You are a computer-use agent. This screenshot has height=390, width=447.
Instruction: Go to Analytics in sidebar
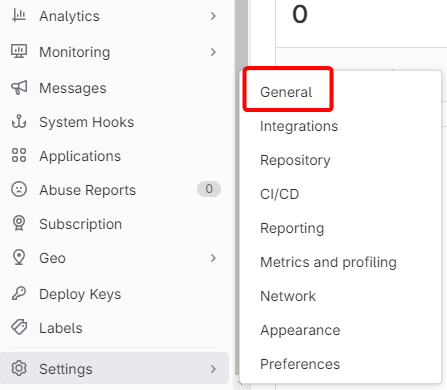point(69,16)
